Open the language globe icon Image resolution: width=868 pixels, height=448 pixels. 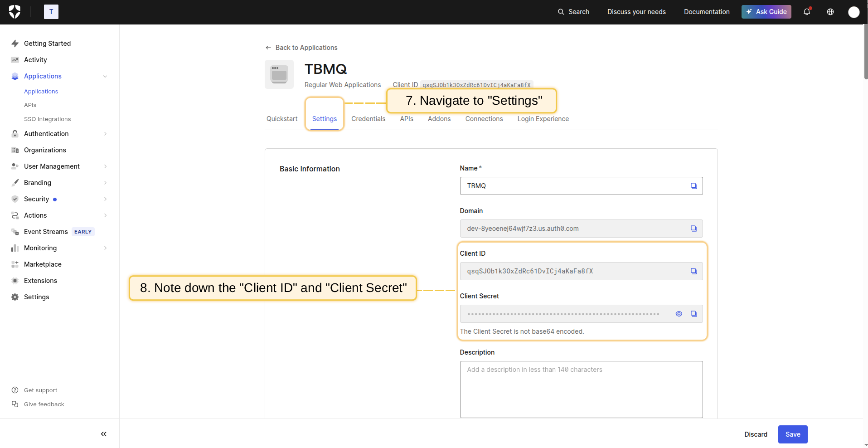click(x=830, y=12)
